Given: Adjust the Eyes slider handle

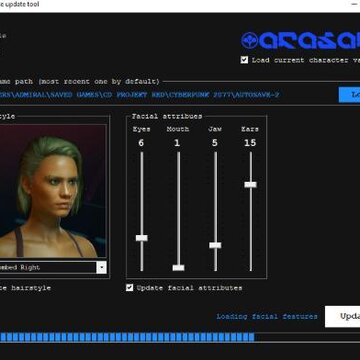Looking at the screenshot, I should 142,238.
